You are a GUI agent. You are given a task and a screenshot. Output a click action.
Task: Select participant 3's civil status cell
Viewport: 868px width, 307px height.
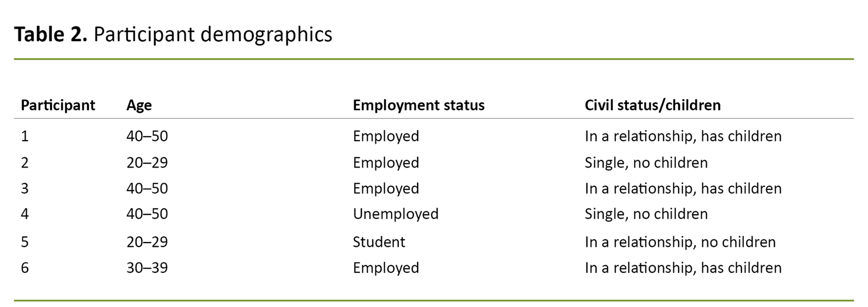point(682,188)
